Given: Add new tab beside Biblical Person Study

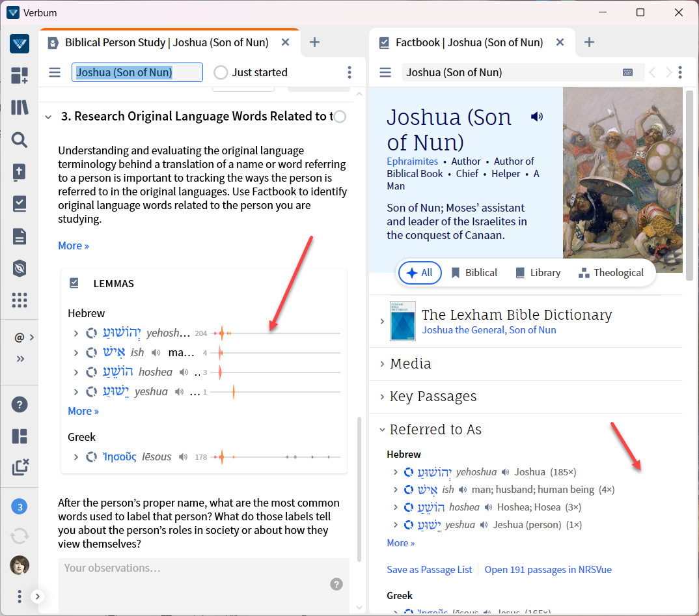Looking at the screenshot, I should (315, 42).
